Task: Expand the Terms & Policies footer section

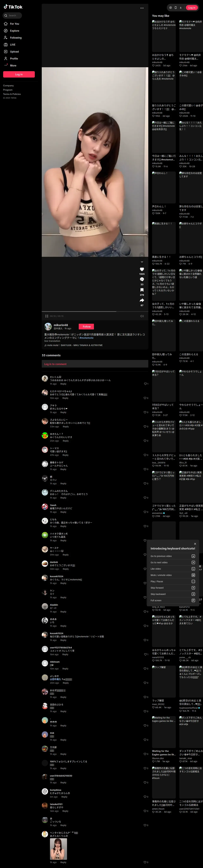Action: 12,94
